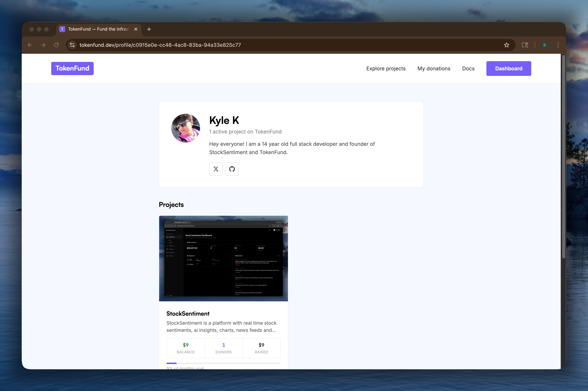The width and height of the screenshot is (588, 391).
Task: Open the My donations page
Action: 433,68
